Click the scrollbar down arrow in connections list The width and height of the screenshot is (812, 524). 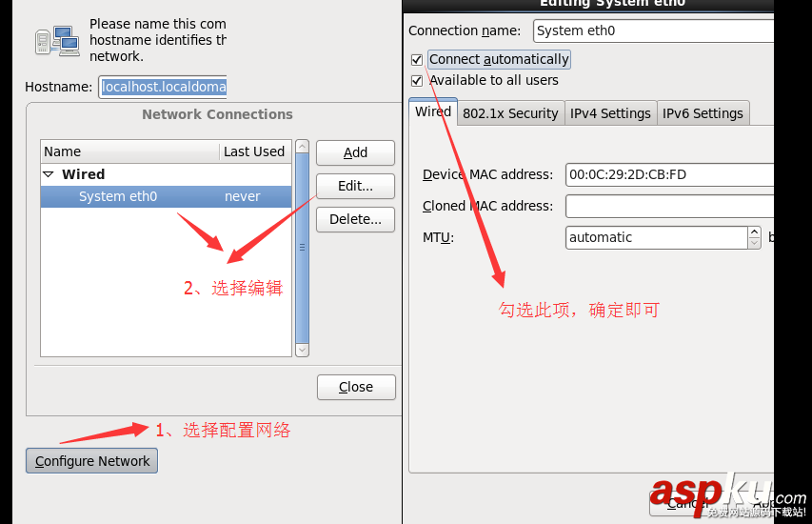[303, 350]
